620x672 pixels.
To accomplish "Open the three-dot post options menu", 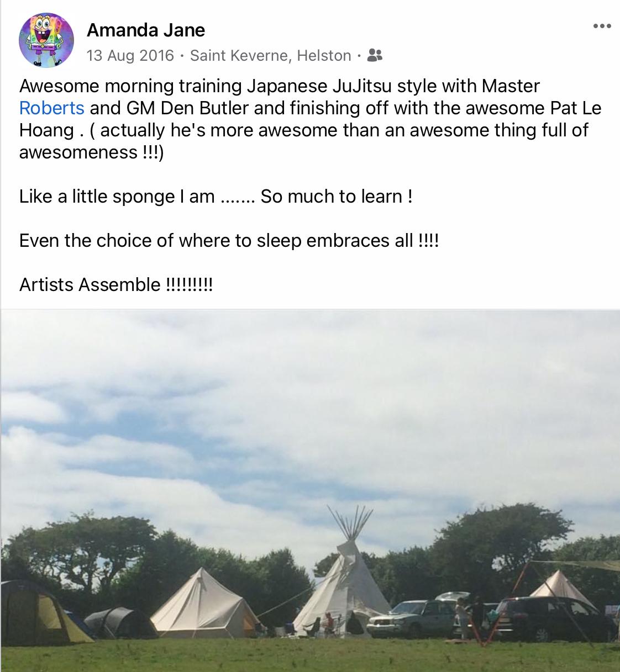I will click(602, 26).
